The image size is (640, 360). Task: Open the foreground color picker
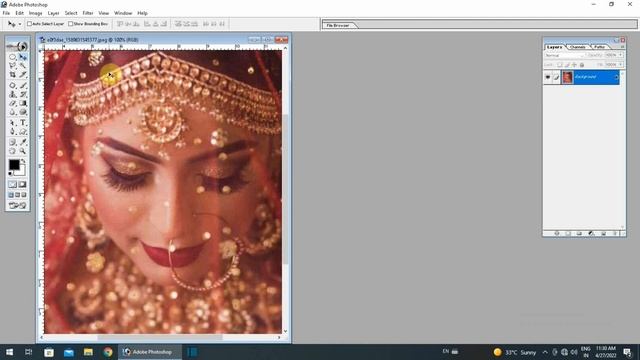[14, 164]
